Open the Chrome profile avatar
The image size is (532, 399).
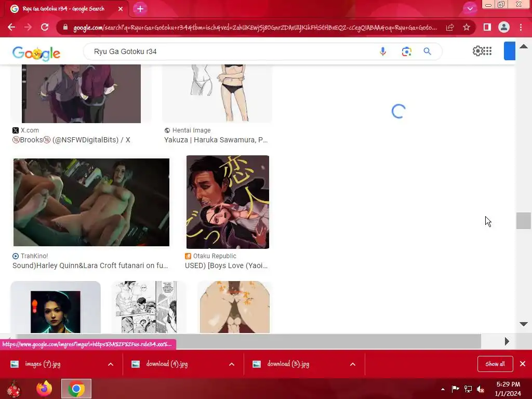coord(504,27)
